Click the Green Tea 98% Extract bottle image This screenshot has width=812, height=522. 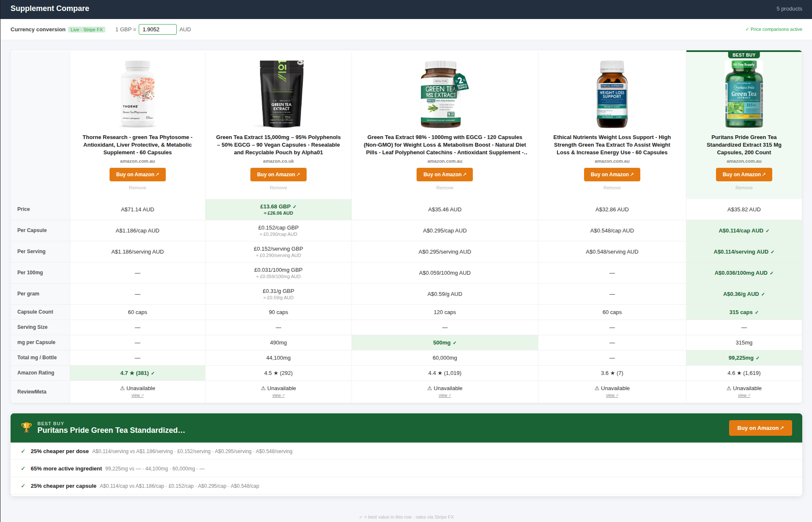pyautogui.click(x=444, y=94)
